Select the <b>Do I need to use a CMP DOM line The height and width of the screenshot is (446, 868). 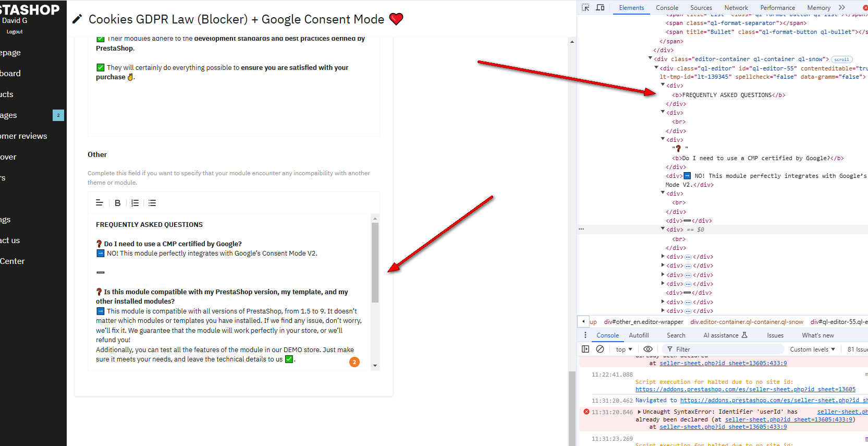coord(757,158)
